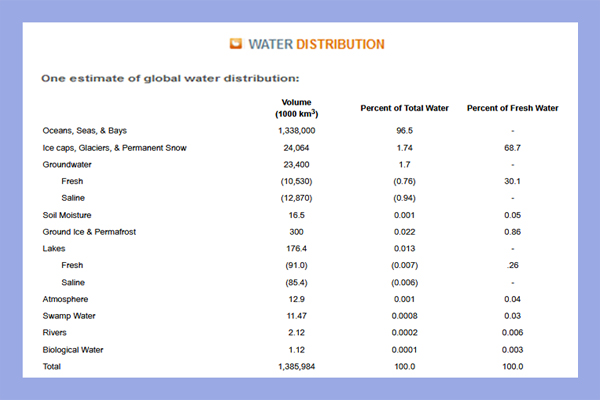This screenshot has width=600, height=400.
Task: Click the oceans volume value 1,338,000
Action: (297, 131)
